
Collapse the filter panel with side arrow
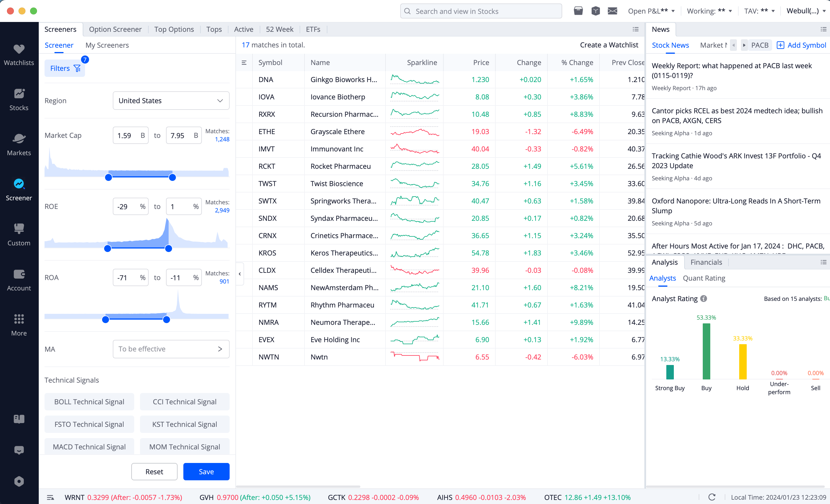[240, 274]
